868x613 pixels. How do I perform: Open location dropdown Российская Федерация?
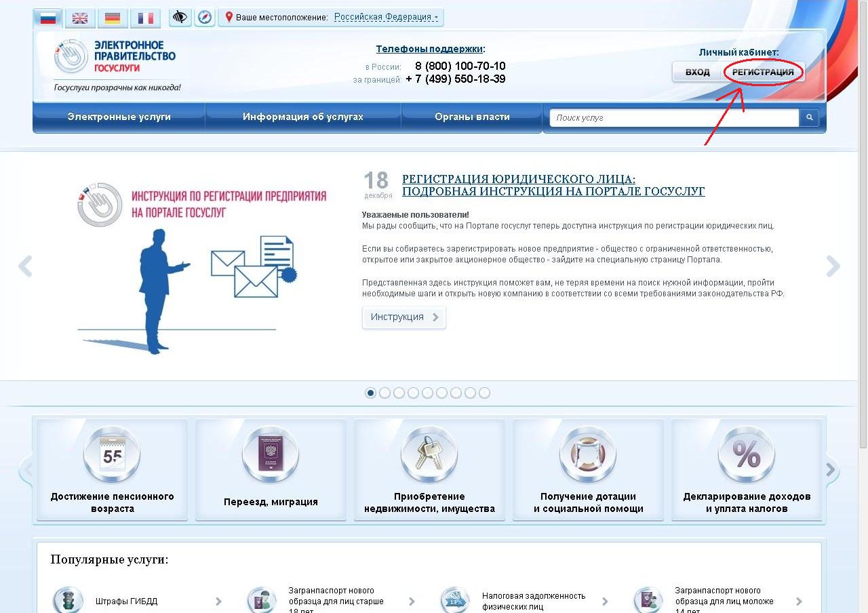click(386, 17)
